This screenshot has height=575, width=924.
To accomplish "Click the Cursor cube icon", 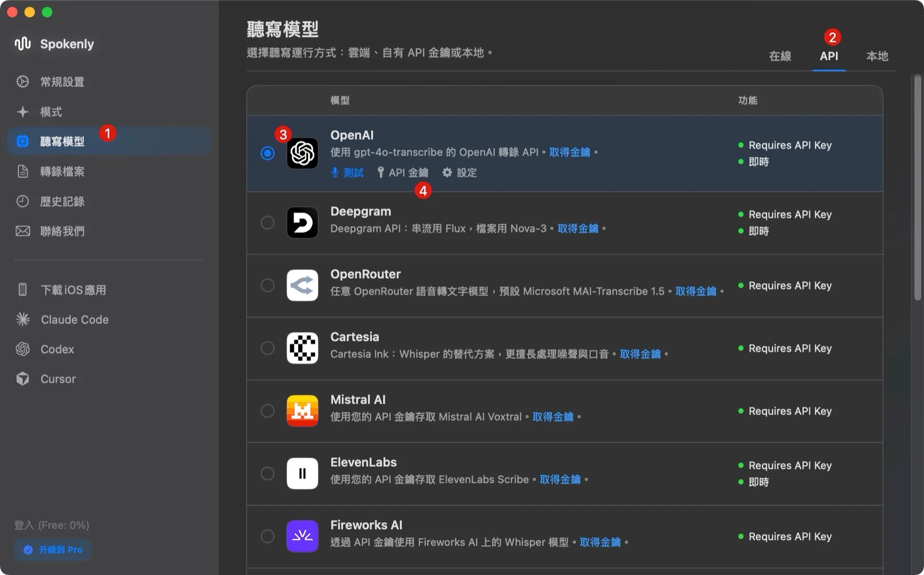I will pos(23,379).
